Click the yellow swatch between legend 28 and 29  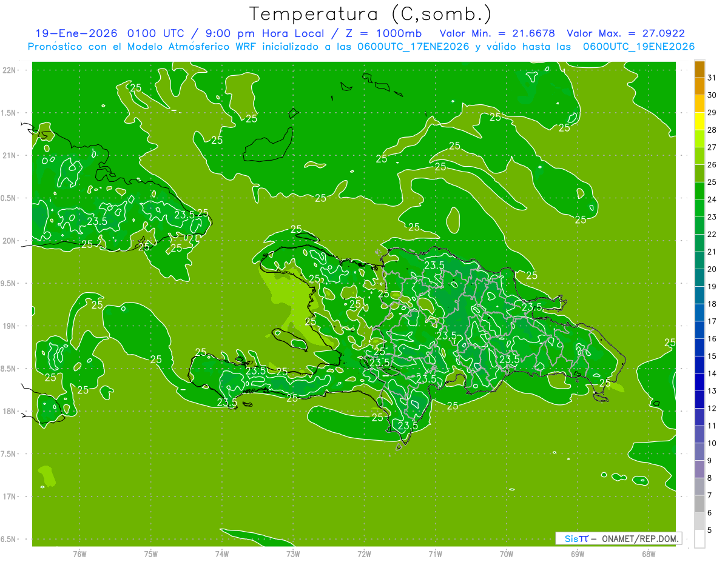[699, 121]
